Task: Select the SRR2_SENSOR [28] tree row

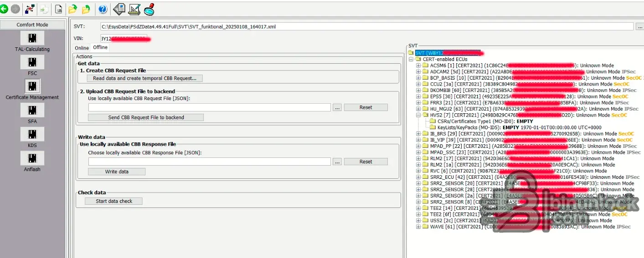Action: 528,190
